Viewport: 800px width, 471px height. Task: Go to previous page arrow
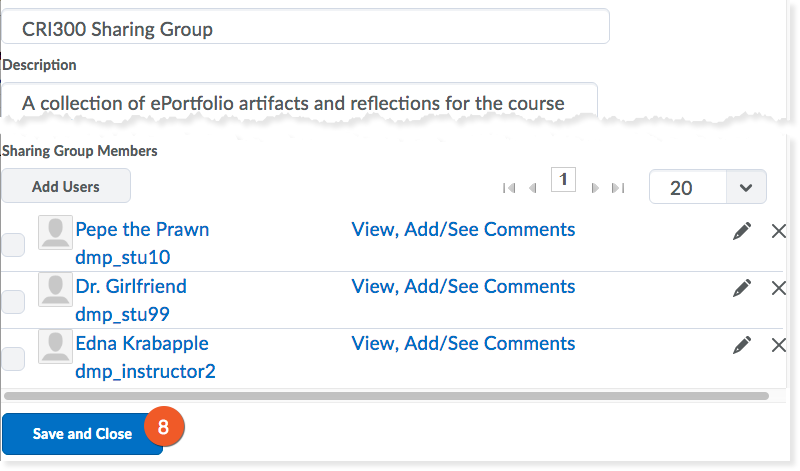coord(533,187)
